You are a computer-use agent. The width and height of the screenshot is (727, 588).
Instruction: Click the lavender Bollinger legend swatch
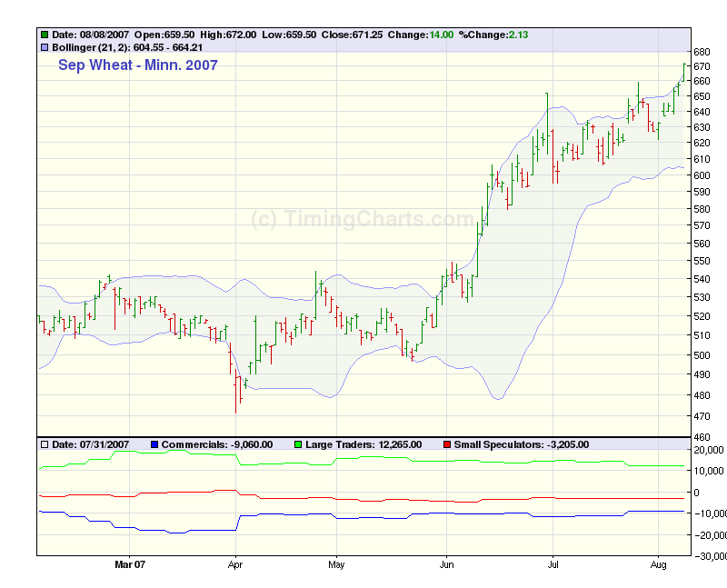pyautogui.click(x=45, y=47)
